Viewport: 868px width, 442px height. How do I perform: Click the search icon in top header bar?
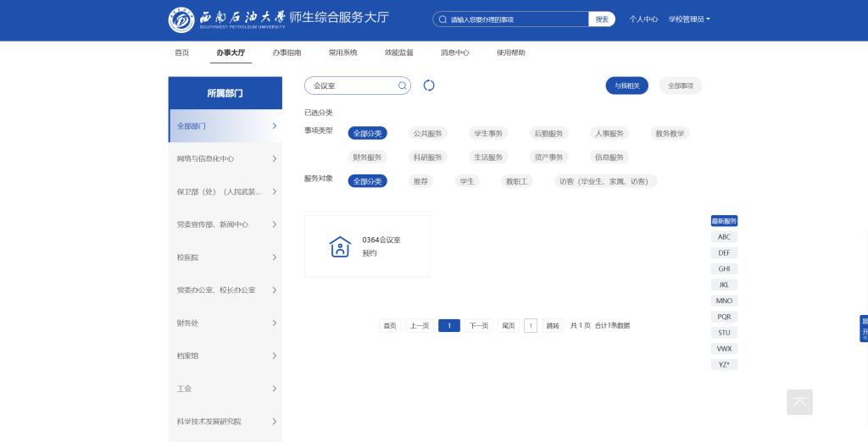[442, 19]
